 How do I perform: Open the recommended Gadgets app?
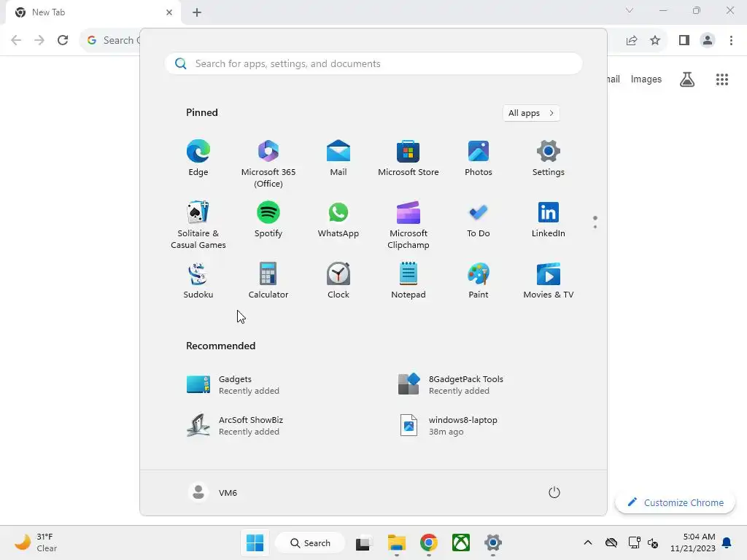tap(233, 385)
